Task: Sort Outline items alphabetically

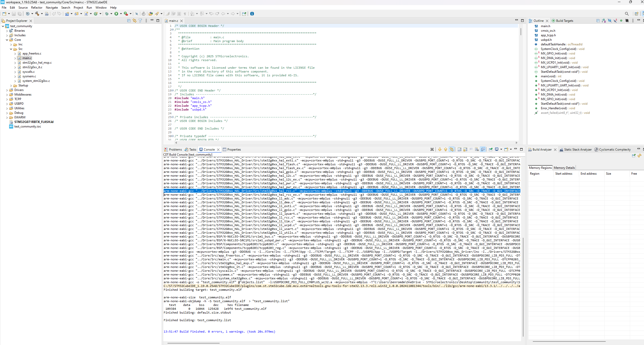Action: pos(604,21)
